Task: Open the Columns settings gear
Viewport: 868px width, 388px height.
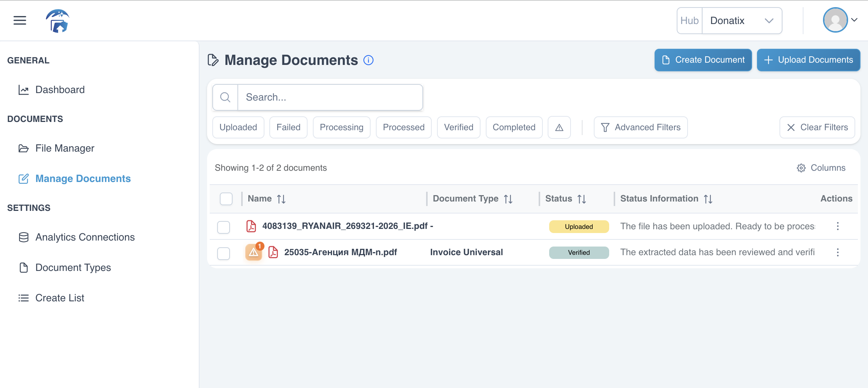Action: click(801, 168)
